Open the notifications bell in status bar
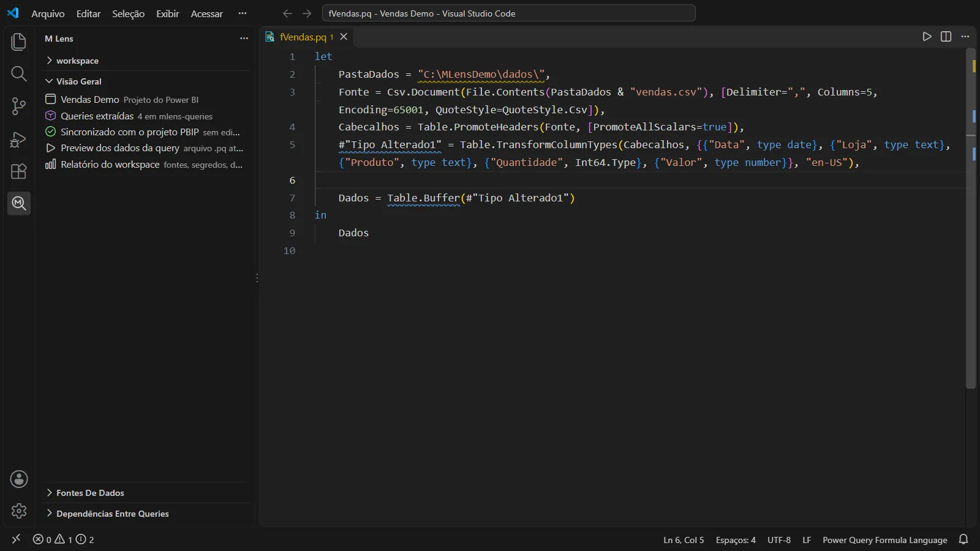Viewport: 980px width, 551px height. 963,539
